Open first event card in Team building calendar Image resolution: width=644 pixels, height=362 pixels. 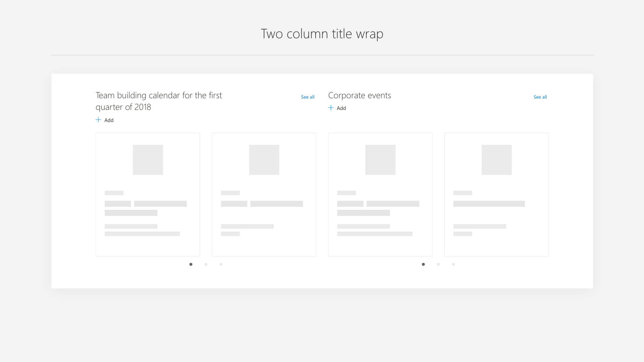[148, 195]
